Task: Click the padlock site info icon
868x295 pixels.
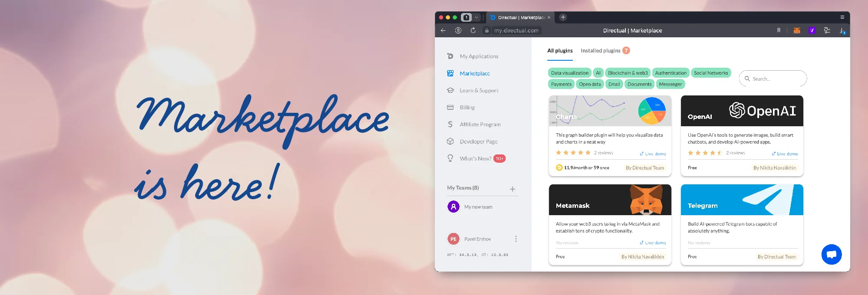Action: pos(487,30)
